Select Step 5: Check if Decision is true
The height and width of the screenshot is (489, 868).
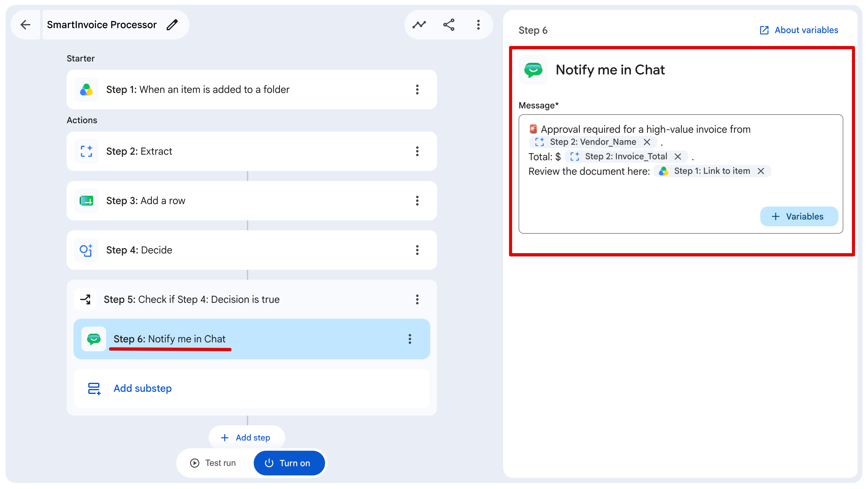pyautogui.click(x=252, y=299)
